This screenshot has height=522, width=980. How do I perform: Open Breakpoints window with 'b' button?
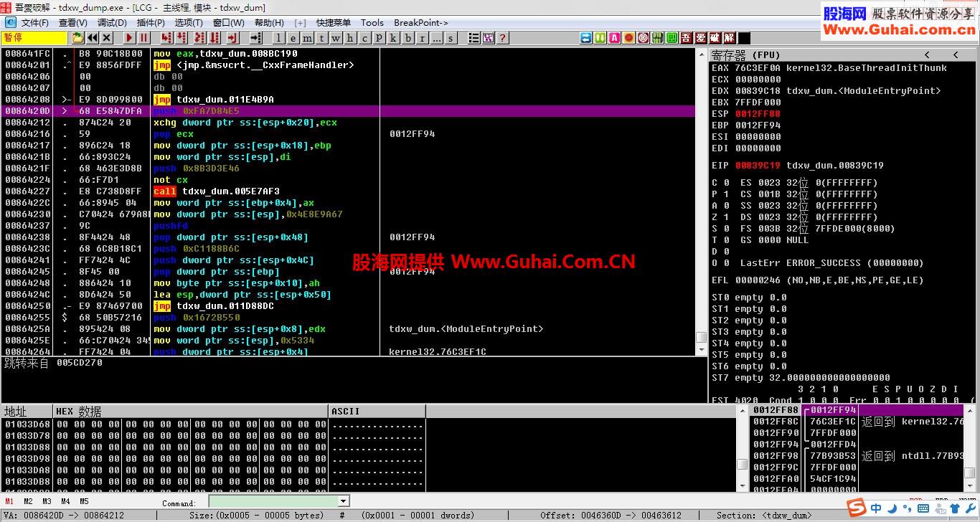click(407, 38)
